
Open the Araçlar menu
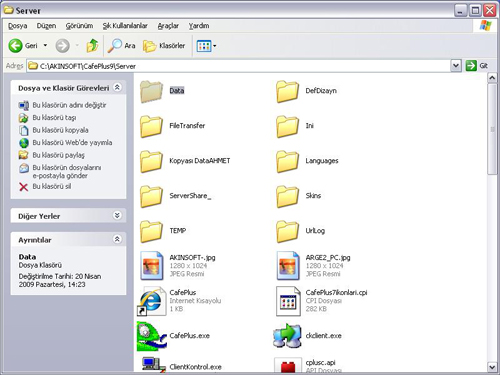[x=168, y=26]
